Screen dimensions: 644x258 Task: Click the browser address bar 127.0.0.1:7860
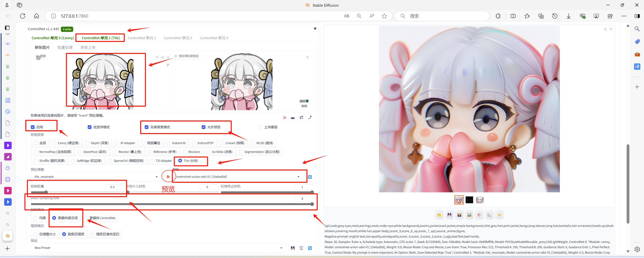point(195,16)
